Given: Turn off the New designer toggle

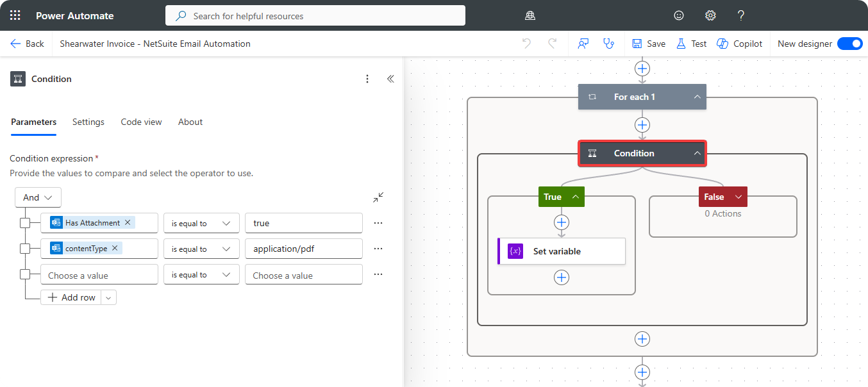Looking at the screenshot, I should 849,44.
